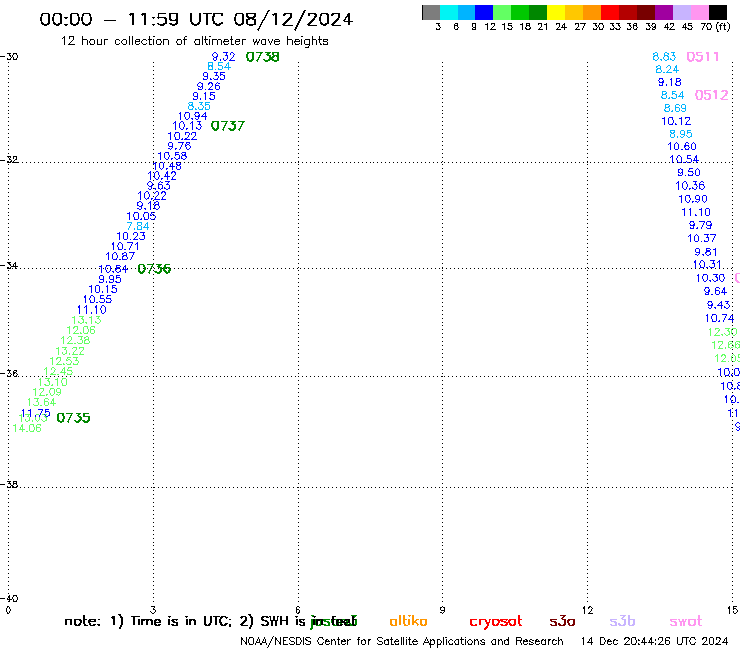Click the blue wave height value 11.75
Screen dimensions: 740x650
tap(35, 413)
